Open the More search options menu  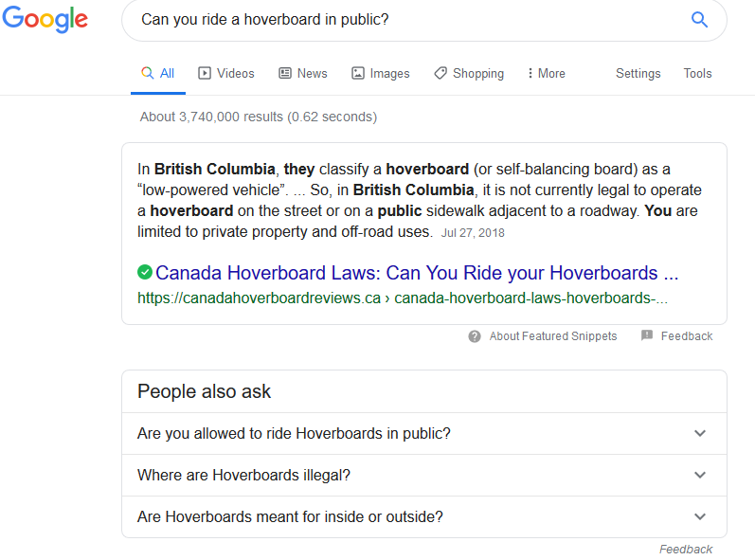point(547,73)
